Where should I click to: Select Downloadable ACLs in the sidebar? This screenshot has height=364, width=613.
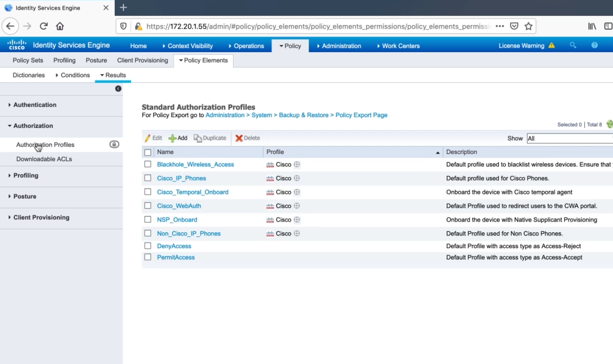pyautogui.click(x=44, y=159)
